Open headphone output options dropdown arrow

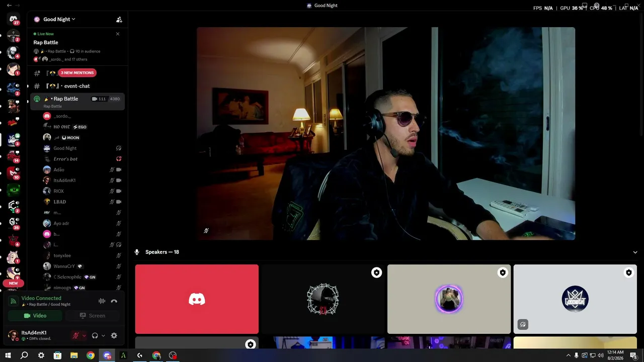click(103, 335)
